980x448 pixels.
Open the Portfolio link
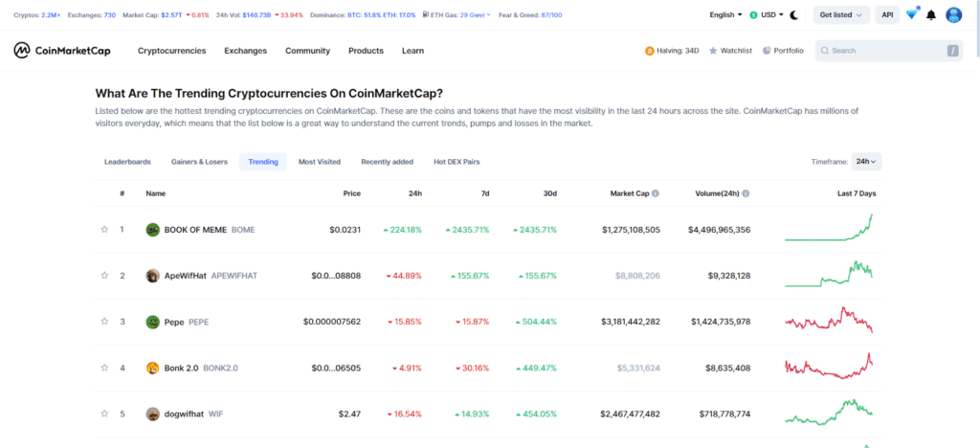point(783,51)
